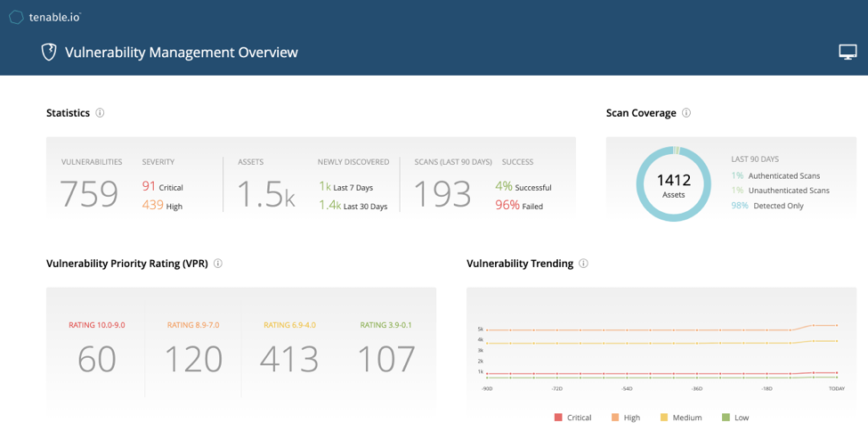
Task: Open info icon beside Vulnerability Priority Rating
Action: pyautogui.click(x=218, y=264)
